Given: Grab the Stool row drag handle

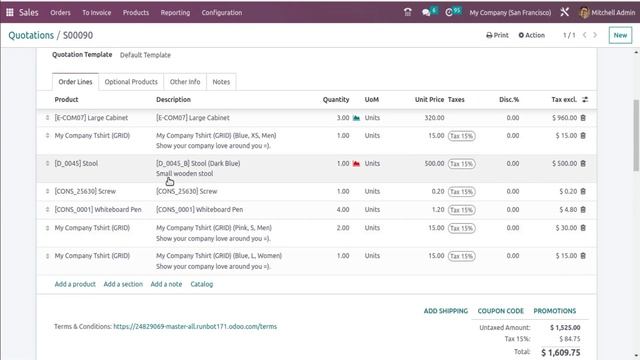Looking at the screenshot, I should coord(47,163).
